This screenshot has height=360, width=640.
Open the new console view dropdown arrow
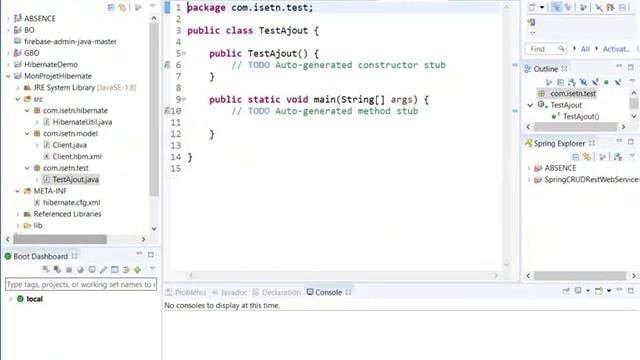[609, 291]
